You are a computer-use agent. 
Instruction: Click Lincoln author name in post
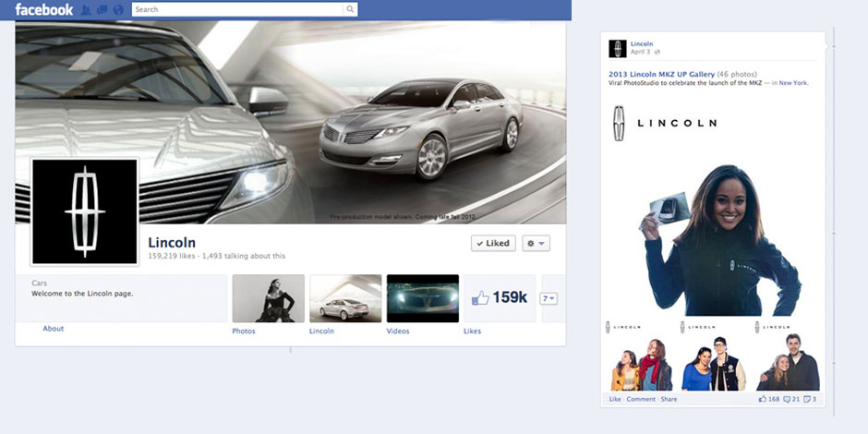[642, 43]
